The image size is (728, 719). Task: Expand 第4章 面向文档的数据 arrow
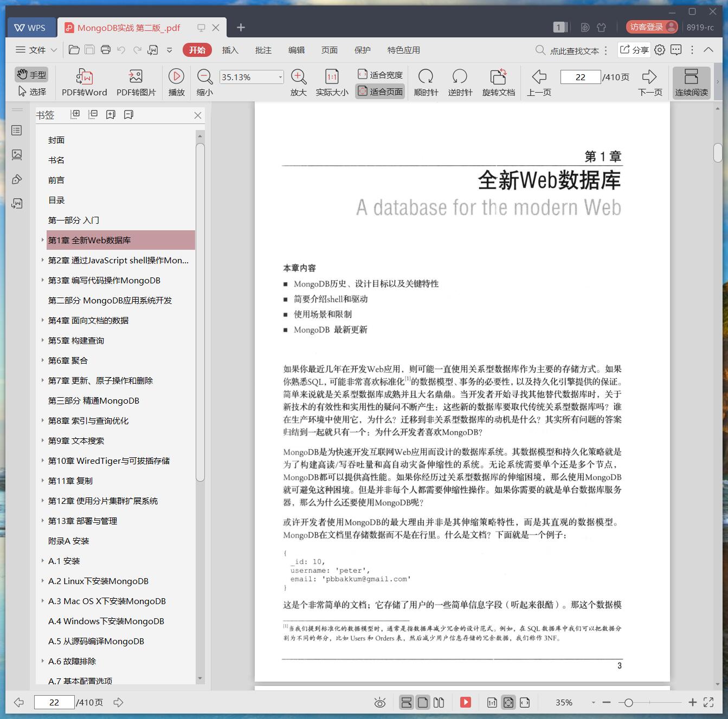click(42, 320)
